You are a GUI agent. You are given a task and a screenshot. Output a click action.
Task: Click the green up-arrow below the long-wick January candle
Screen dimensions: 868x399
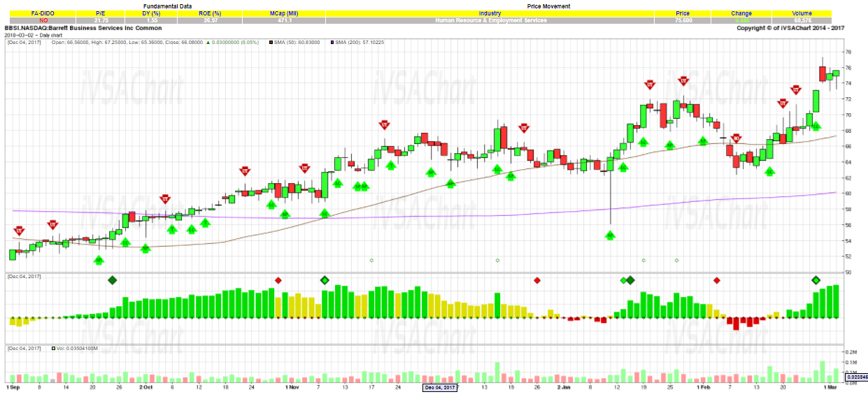(610, 235)
